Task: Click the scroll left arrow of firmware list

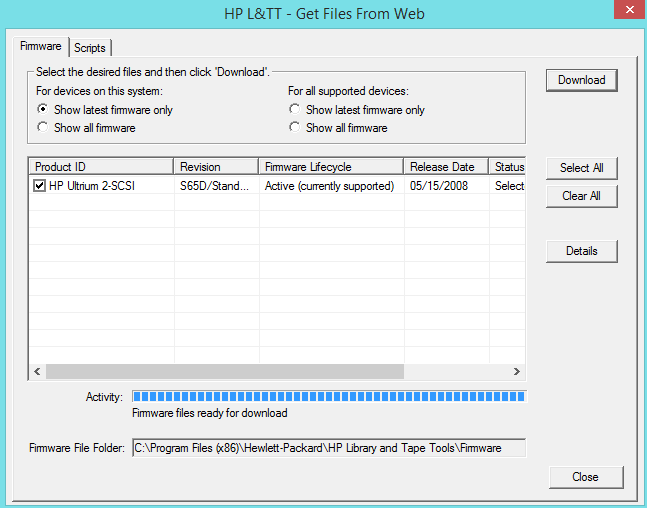Action: click(x=37, y=371)
